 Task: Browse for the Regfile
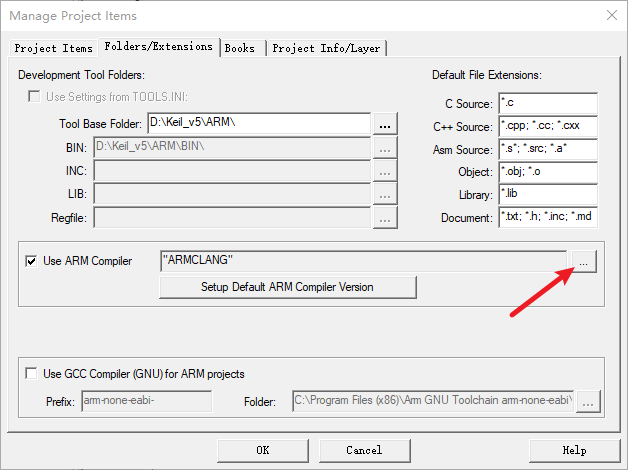point(385,218)
